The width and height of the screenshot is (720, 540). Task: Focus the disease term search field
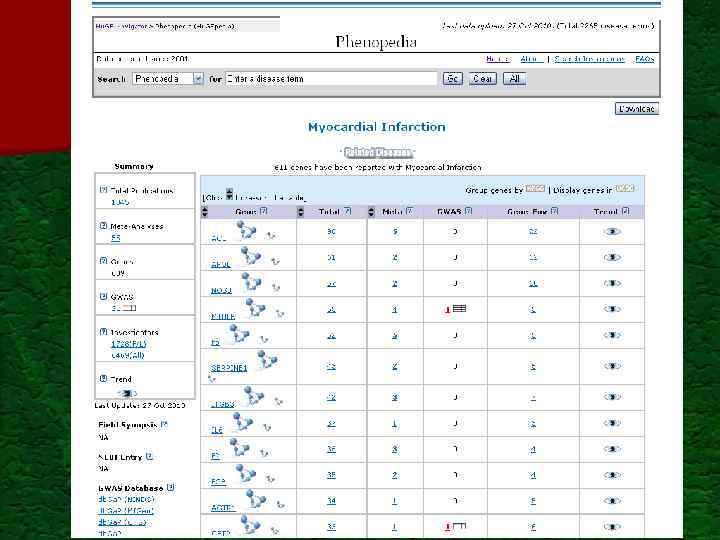pos(331,79)
